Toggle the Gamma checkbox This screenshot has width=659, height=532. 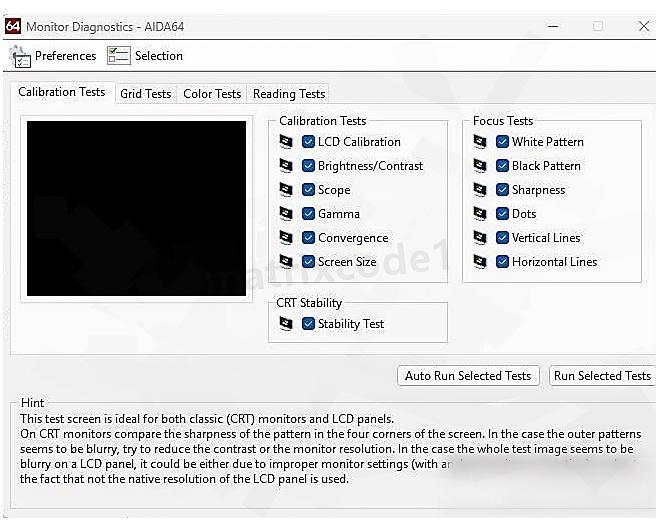[308, 213]
